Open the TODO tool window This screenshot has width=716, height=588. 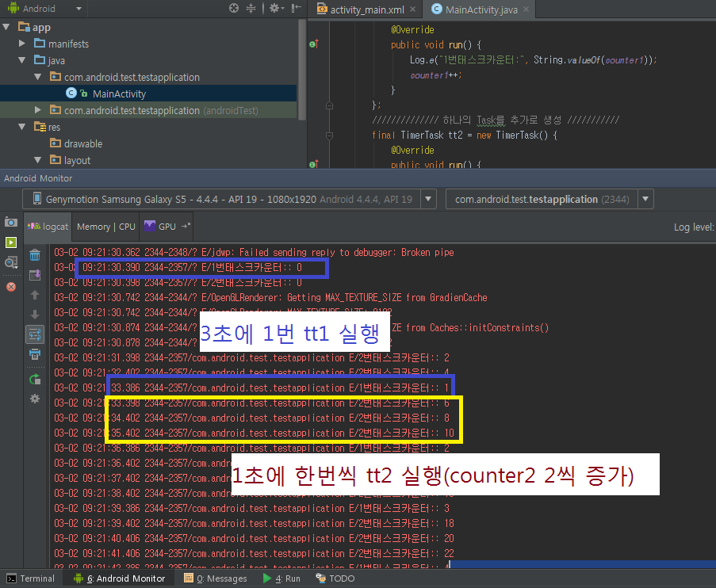335,578
